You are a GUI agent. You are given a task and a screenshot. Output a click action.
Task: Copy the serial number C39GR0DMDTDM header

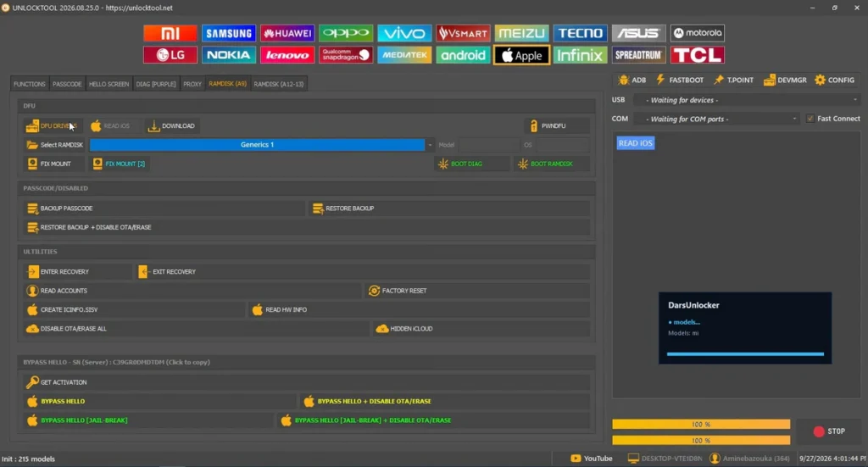[116, 363]
